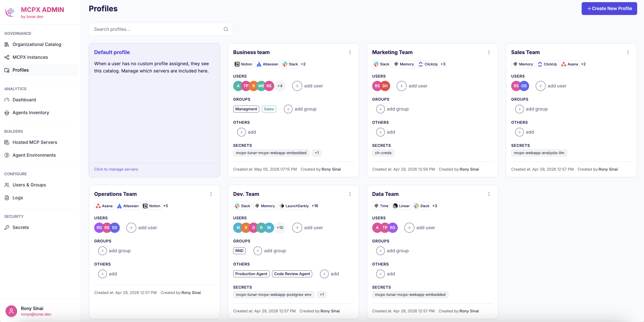Viewport: 644px width, 322px height.
Task: Add others to Dev. Team
Action: (329, 274)
